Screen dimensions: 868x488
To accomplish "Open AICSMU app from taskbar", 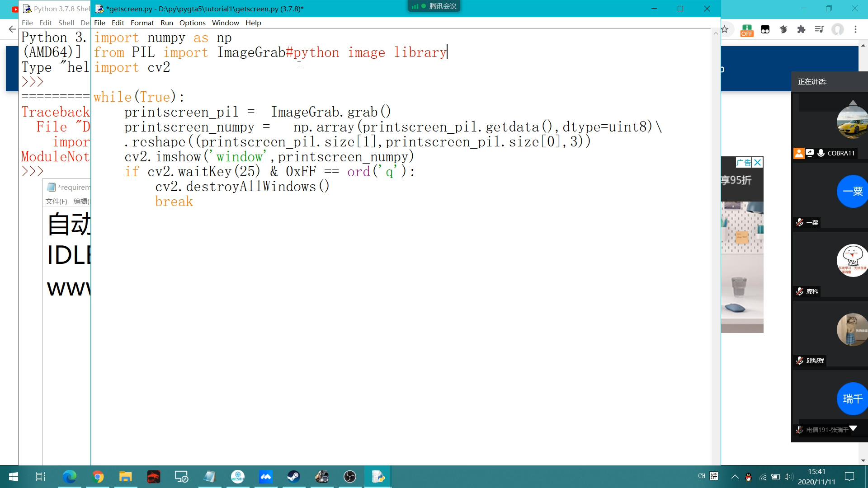I will [x=238, y=477].
